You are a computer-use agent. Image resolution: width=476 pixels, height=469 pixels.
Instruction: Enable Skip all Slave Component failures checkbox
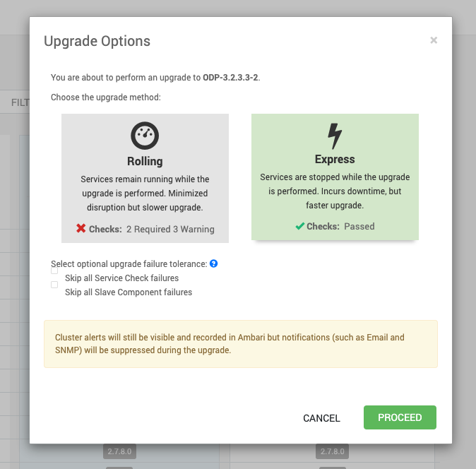54,285
